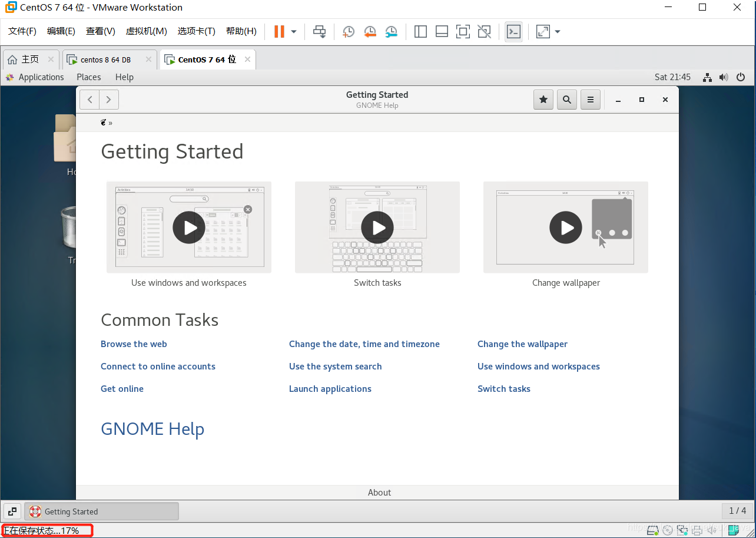The width and height of the screenshot is (756, 538).
Task: Open the Launch applications link
Action: pyautogui.click(x=330, y=389)
